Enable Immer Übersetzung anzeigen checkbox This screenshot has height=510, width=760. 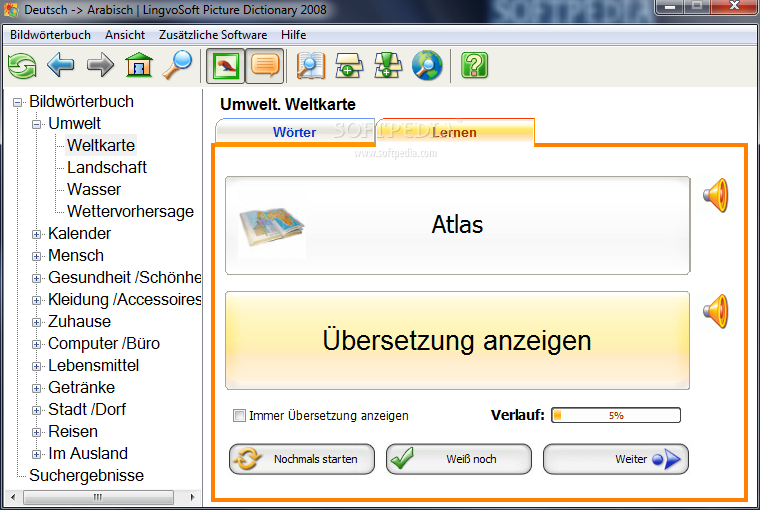(239, 415)
